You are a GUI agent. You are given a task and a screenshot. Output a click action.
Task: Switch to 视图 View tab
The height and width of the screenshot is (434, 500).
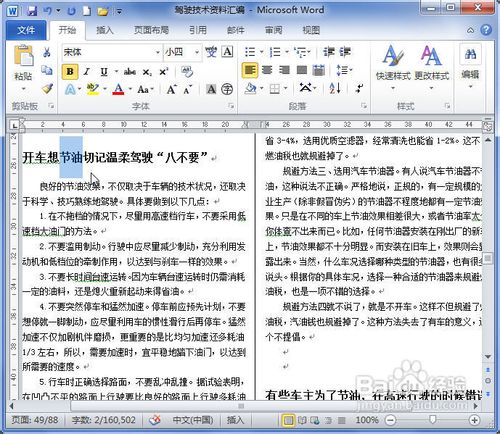pyautogui.click(x=311, y=30)
